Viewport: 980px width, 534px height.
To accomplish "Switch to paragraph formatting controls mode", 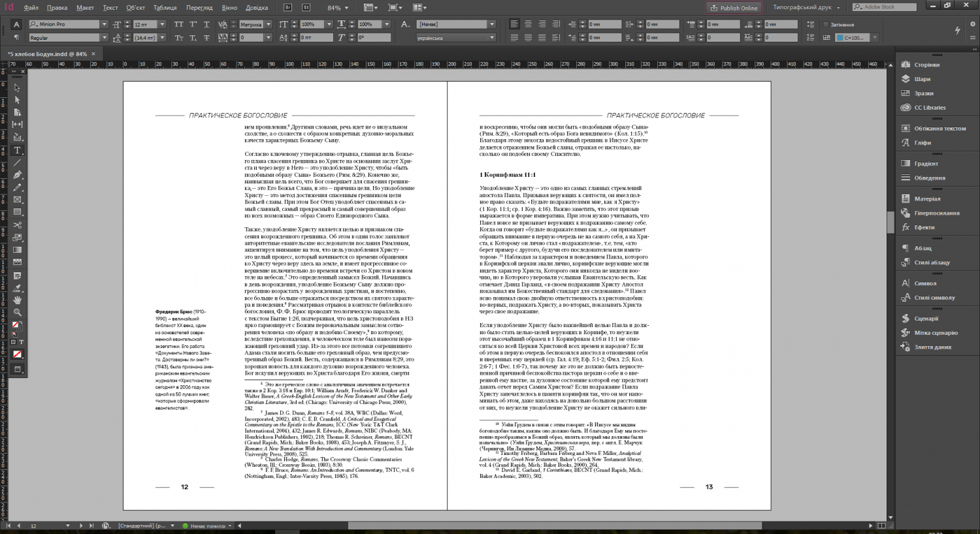I will 16,38.
